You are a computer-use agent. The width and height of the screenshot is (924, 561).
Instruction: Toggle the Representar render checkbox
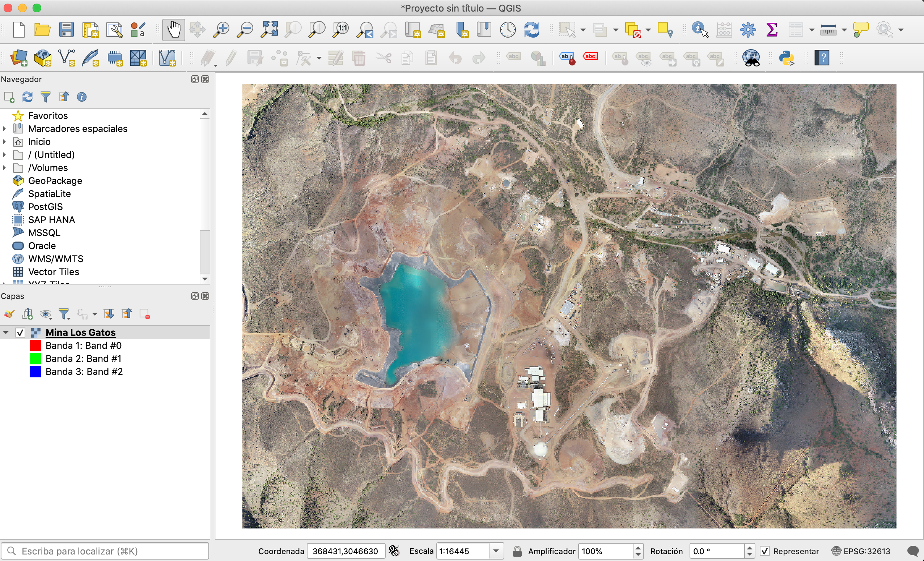pos(764,551)
